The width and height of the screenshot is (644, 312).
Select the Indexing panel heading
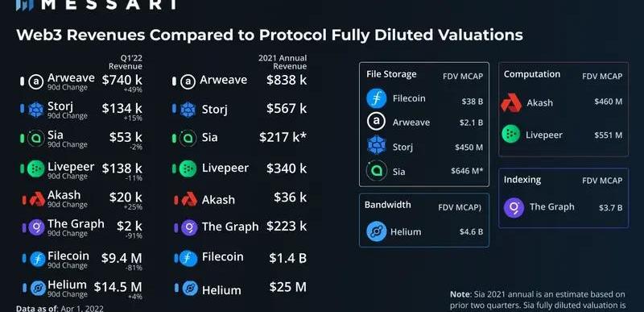522,180
